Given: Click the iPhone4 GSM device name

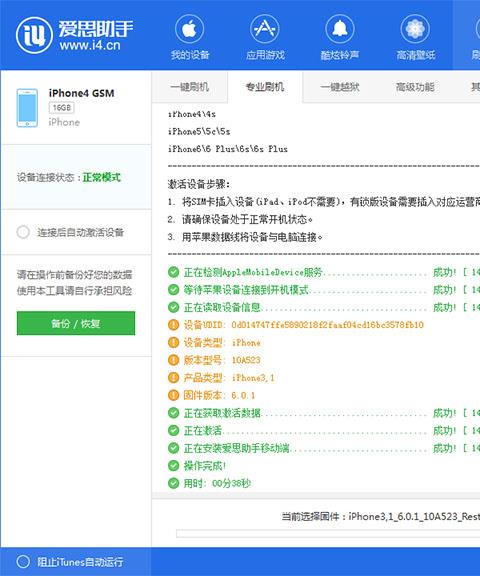Looking at the screenshot, I should pos(81,93).
